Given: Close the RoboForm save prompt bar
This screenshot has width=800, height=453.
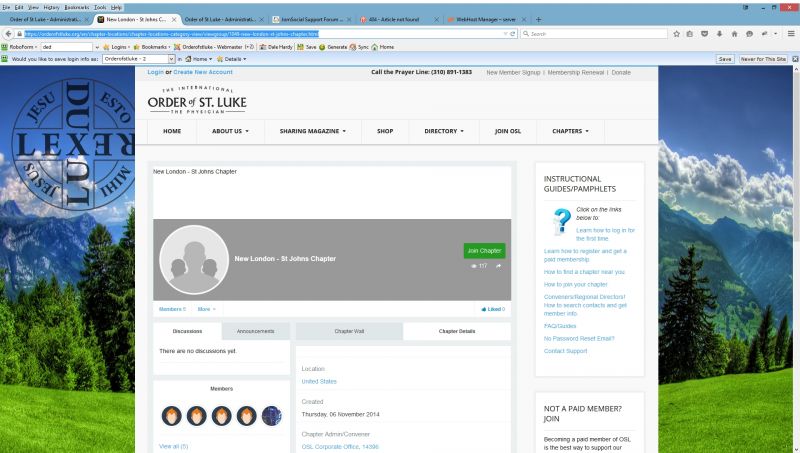Looking at the screenshot, I should [x=795, y=59].
